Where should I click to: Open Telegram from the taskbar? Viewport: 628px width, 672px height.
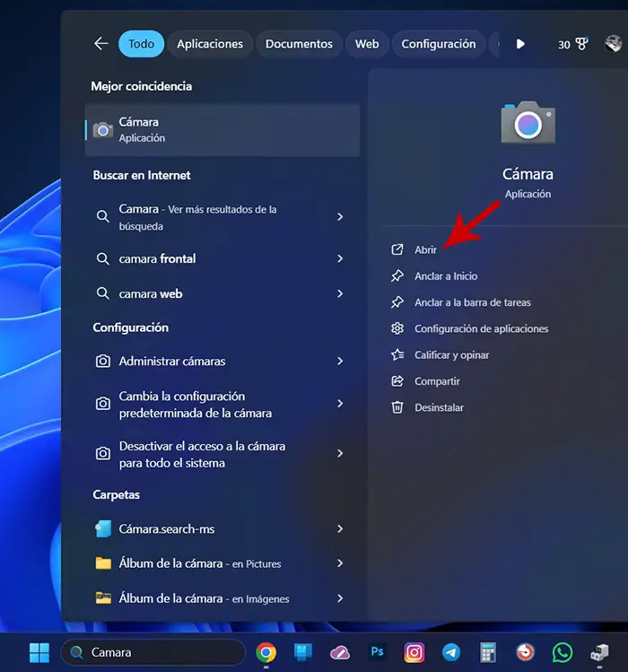451,652
